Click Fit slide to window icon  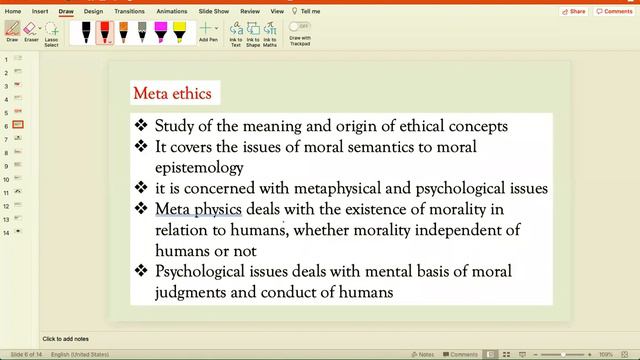click(624, 355)
